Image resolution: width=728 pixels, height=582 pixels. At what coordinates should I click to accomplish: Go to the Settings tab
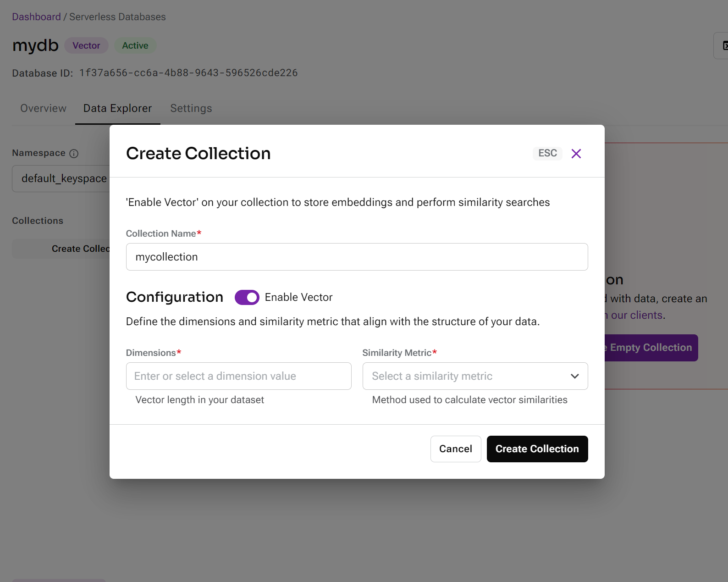[191, 108]
